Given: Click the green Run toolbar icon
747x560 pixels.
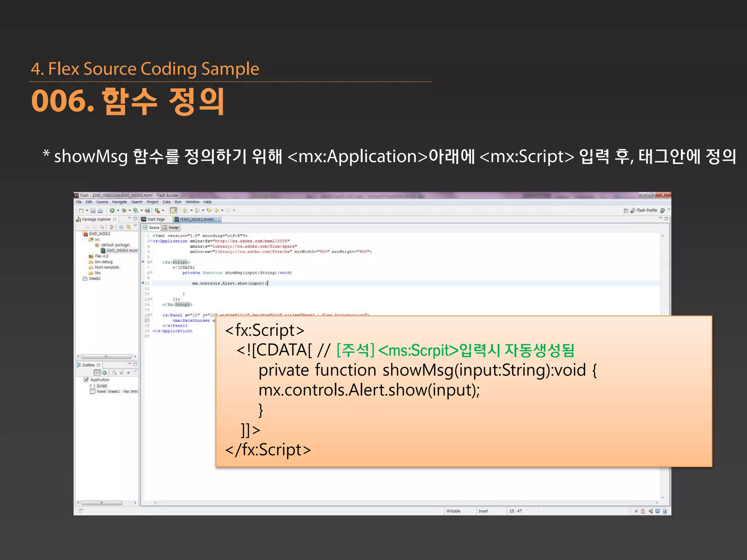Looking at the screenshot, I should point(112,210).
